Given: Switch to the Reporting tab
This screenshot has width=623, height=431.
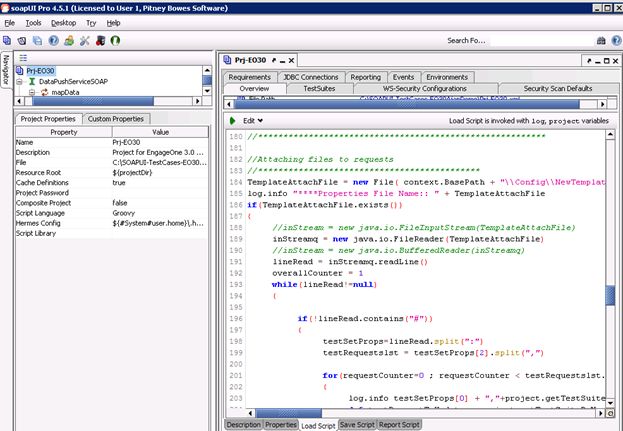Looking at the screenshot, I should tap(366, 77).
